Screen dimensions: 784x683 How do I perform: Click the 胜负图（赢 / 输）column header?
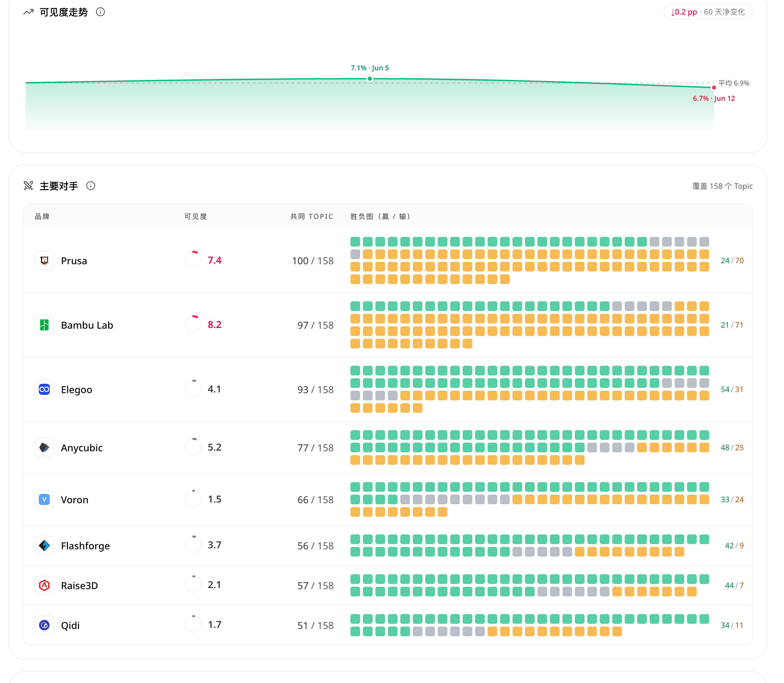pyautogui.click(x=382, y=216)
